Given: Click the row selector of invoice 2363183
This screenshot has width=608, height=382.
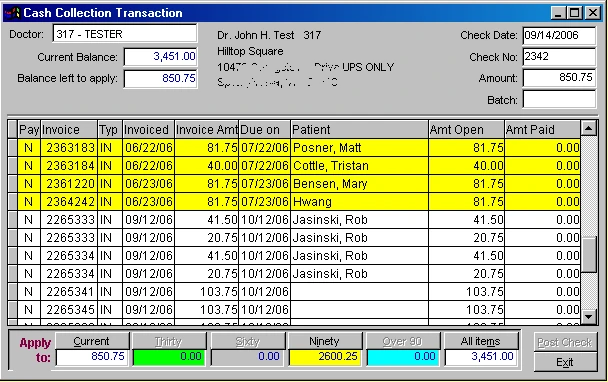Looking at the screenshot, I should click(x=12, y=148).
